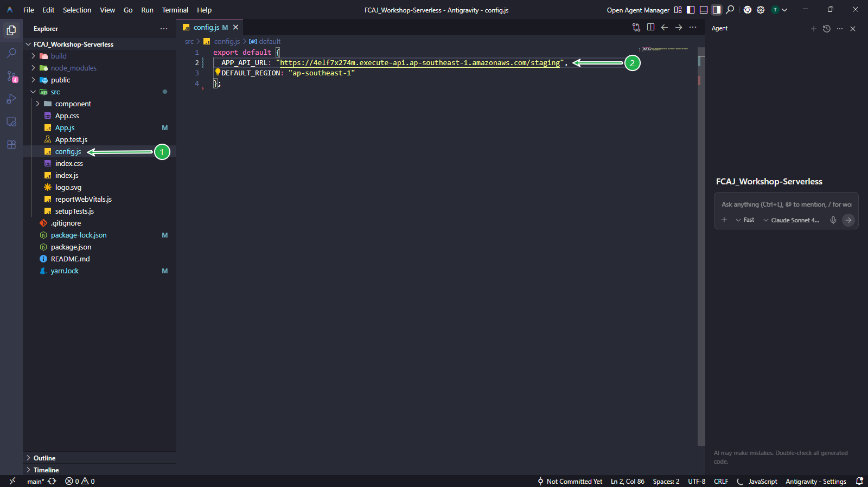Navigate forward with the right arrow

679,27
